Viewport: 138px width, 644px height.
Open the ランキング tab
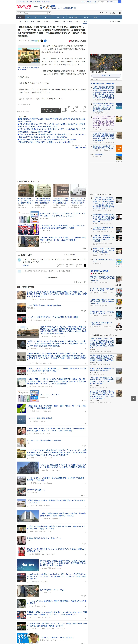click(86, 17)
